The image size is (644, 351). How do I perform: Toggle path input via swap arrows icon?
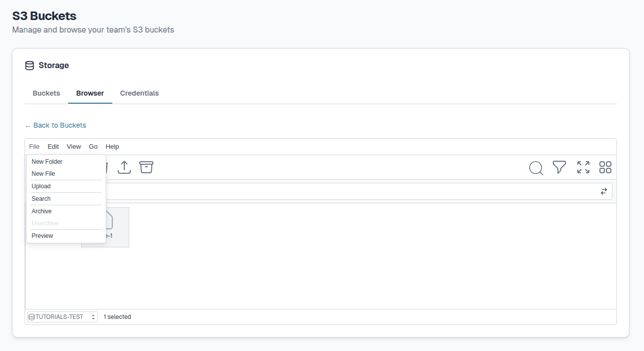(604, 191)
